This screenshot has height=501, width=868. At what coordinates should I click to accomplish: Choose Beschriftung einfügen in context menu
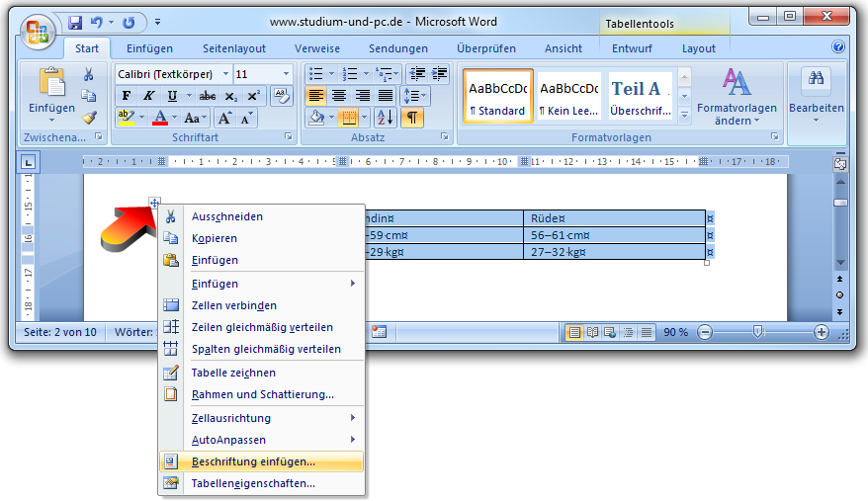[x=261, y=461]
